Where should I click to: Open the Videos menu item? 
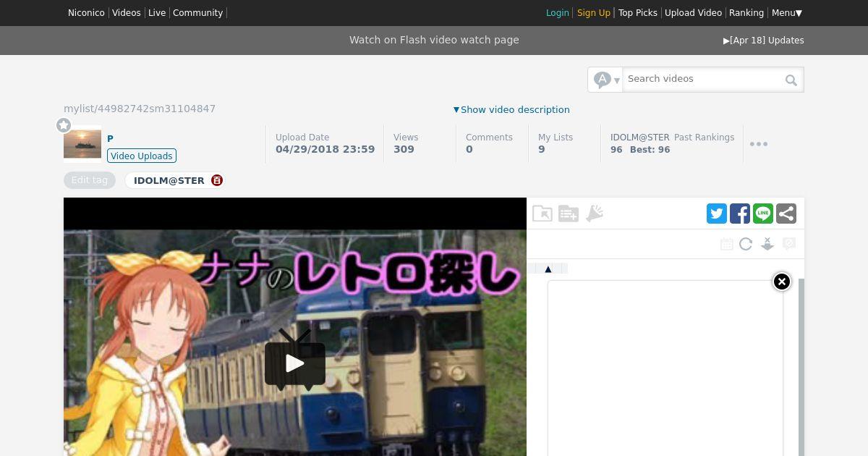pyautogui.click(x=127, y=13)
